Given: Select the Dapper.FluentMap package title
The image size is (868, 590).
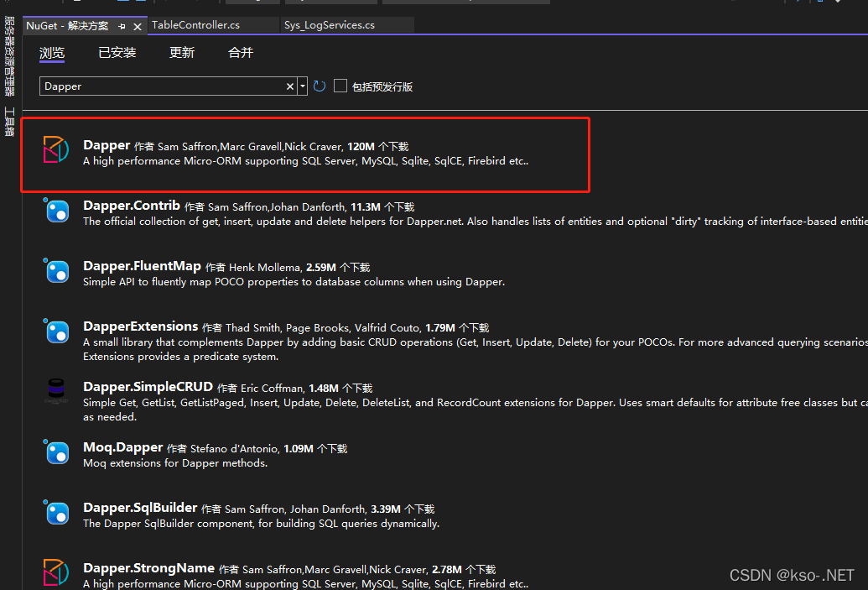Looking at the screenshot, I should [x=142, y=266].
